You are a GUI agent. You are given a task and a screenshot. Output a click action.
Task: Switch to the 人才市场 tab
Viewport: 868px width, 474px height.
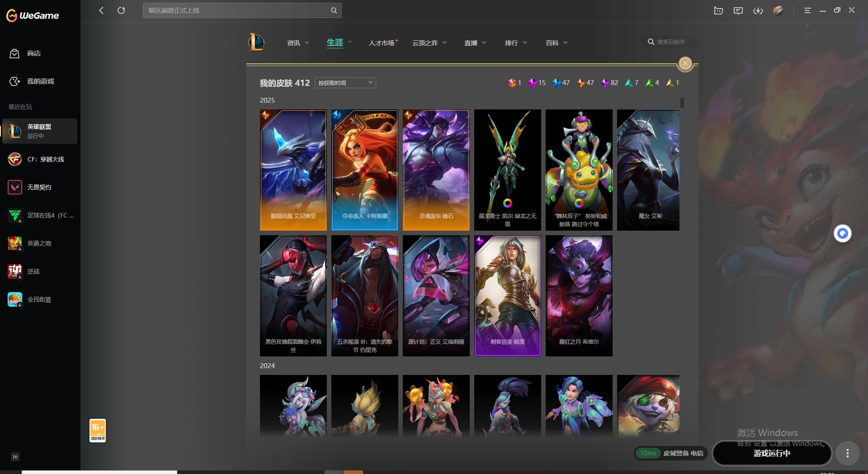tap(381, 43)
